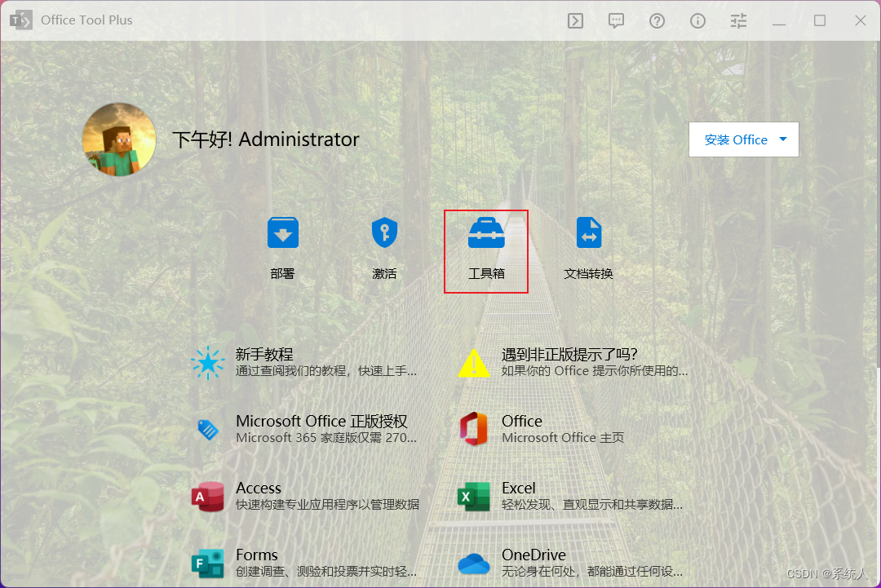Open the OneDrive link title
The image size is (881, 588).
[533, 555]
